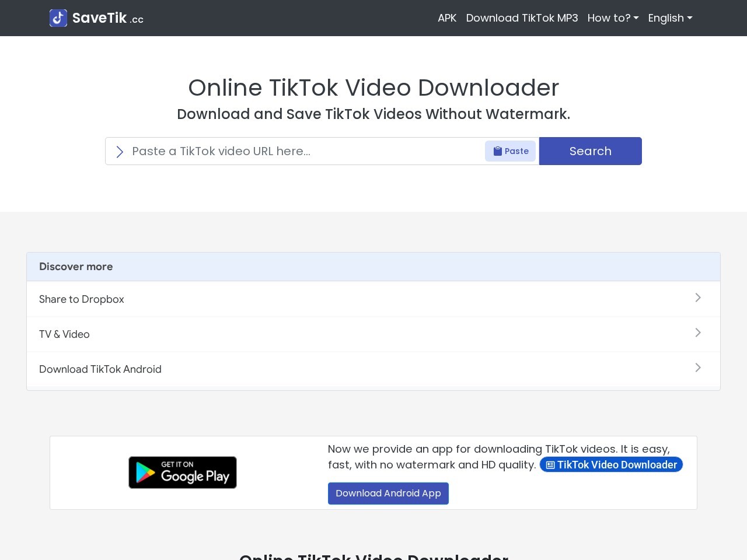Click the SaveTik logo icon
This screenshot has height=560, width=747.
(x=58, y=18)
